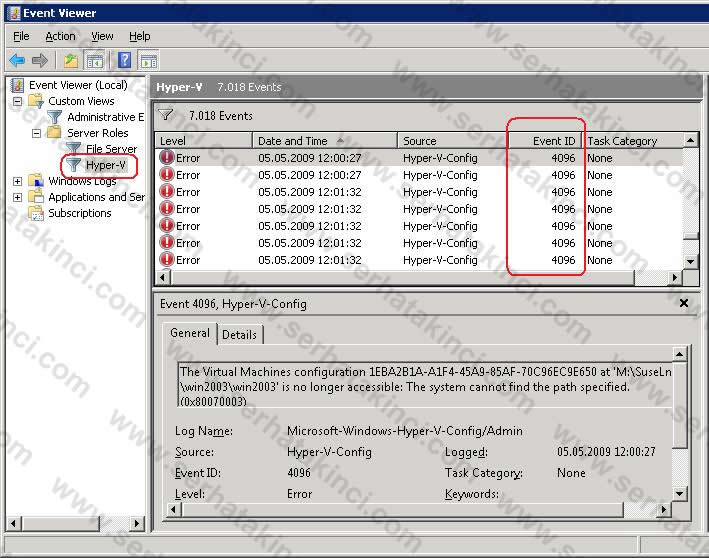Click the Server Roles folder icon
The width and height of the screenshot is (709, 558).
coord(54,132)
